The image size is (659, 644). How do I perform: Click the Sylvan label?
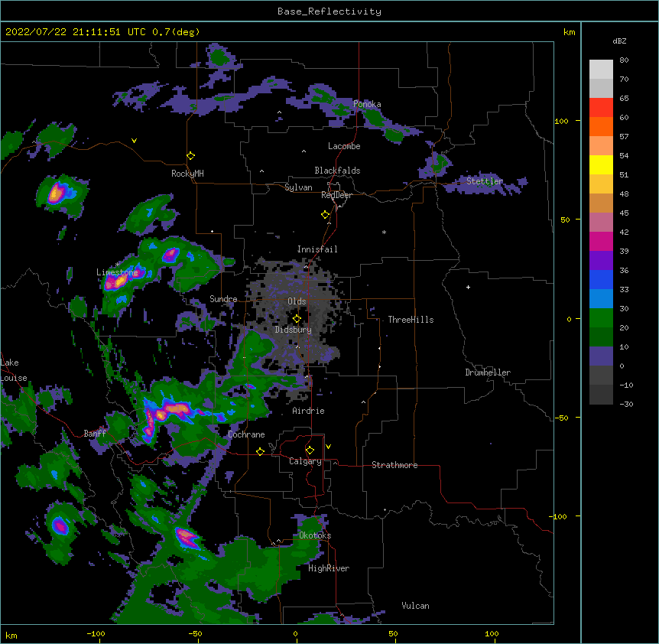(x=298, y=187)
